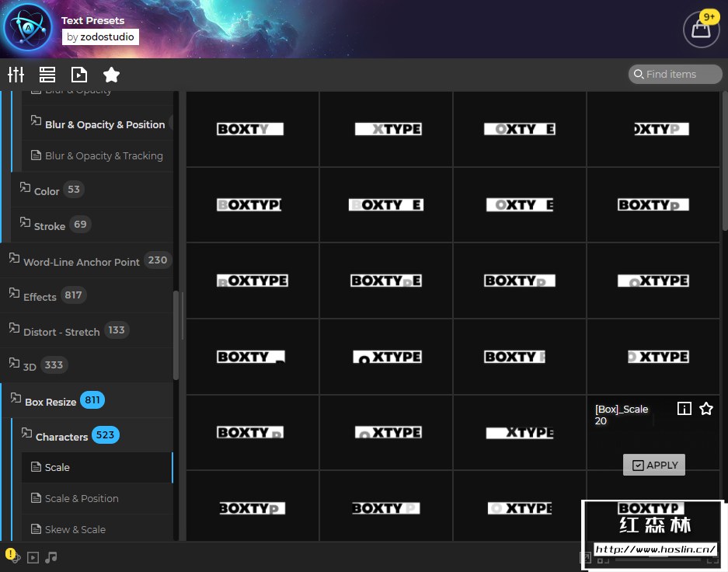Click the yellow warning atom icon at bottom
The width and height of the screenshot is (728, 572).
pos(12,555)
